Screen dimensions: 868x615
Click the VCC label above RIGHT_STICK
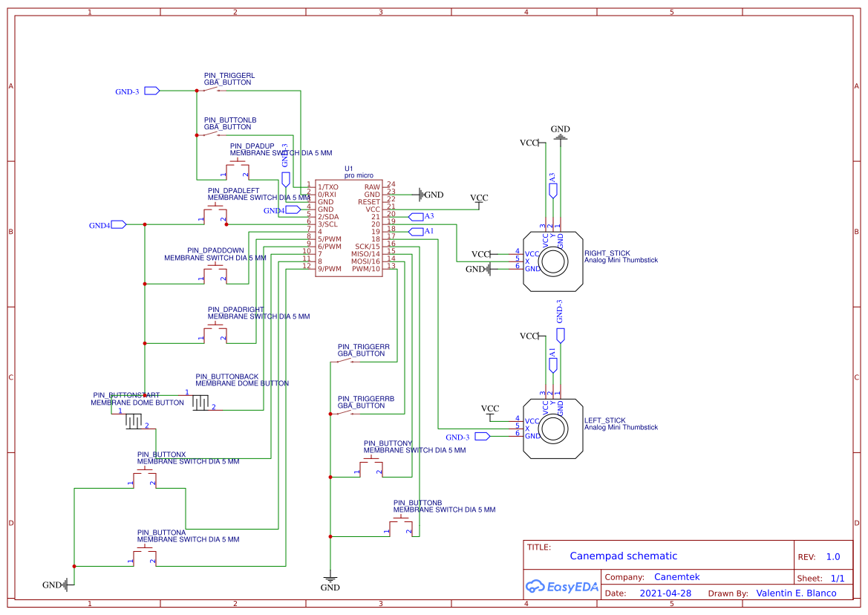pos(529,142)
